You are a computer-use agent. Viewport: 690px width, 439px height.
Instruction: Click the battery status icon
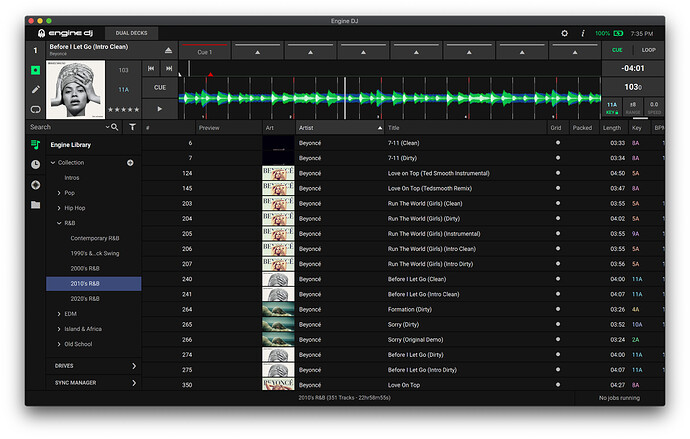[x=618, y=33]
